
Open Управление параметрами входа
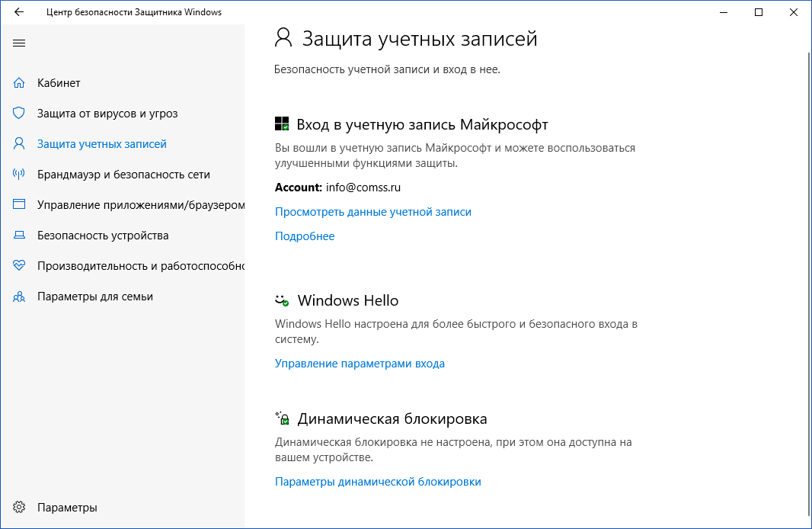coord(360,363)
